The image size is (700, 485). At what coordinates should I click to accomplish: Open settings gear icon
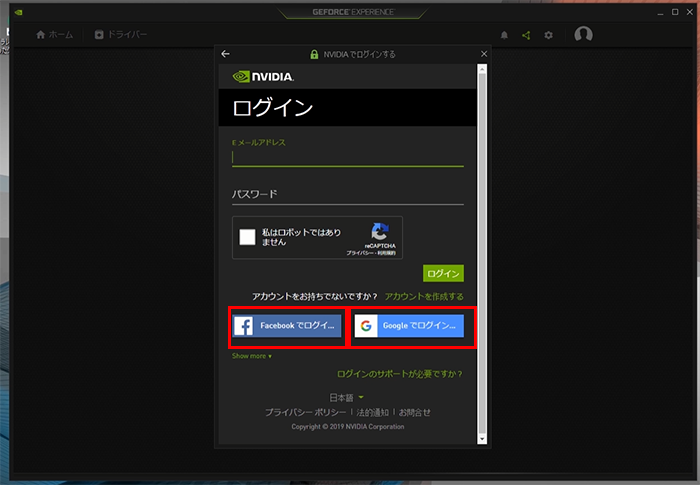coord(548,35)
